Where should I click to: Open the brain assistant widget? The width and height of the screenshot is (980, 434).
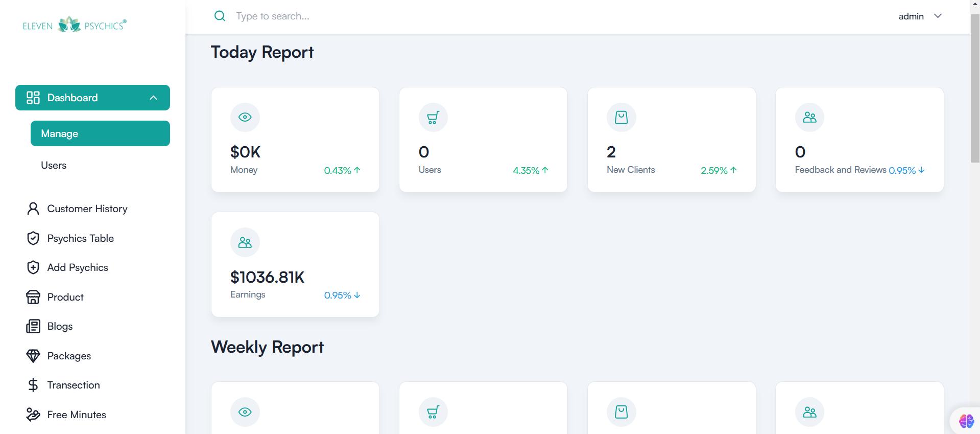[966, 421]
